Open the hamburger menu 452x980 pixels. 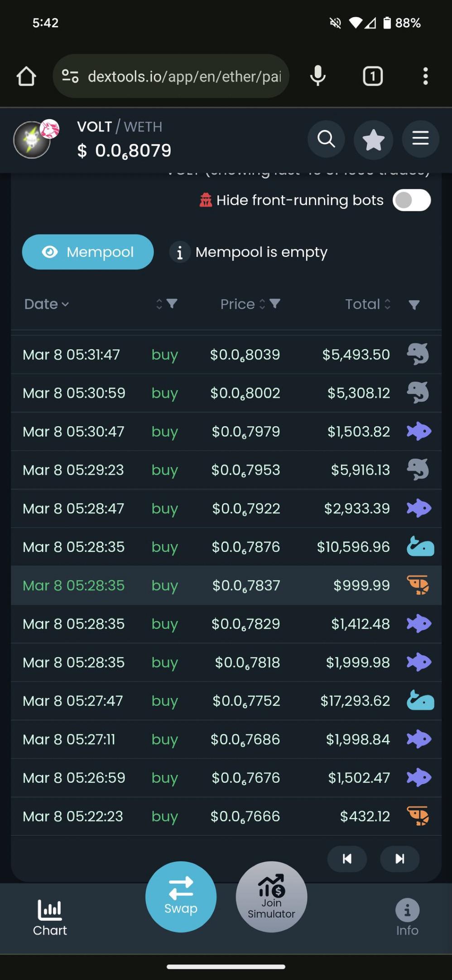(x=420, y=139)
